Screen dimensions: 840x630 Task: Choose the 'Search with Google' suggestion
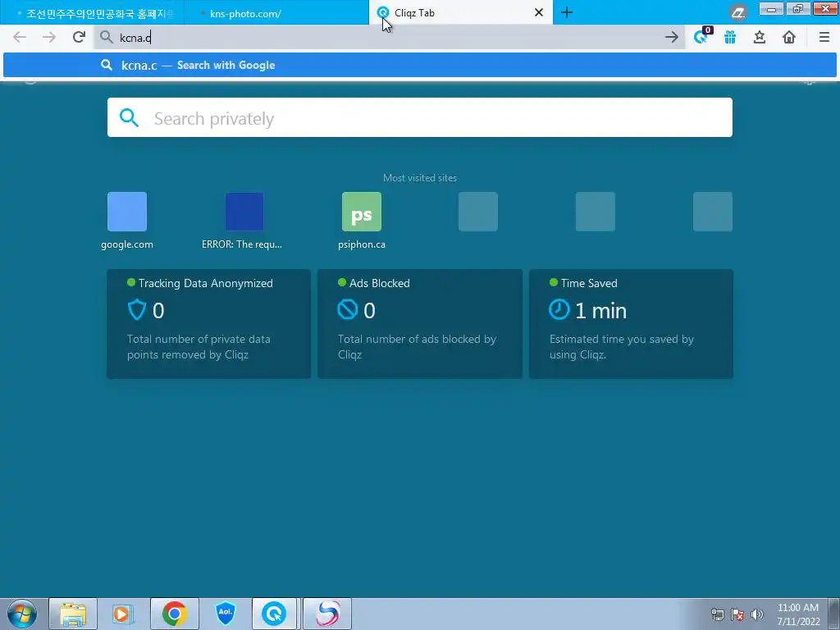pos(419,65)
